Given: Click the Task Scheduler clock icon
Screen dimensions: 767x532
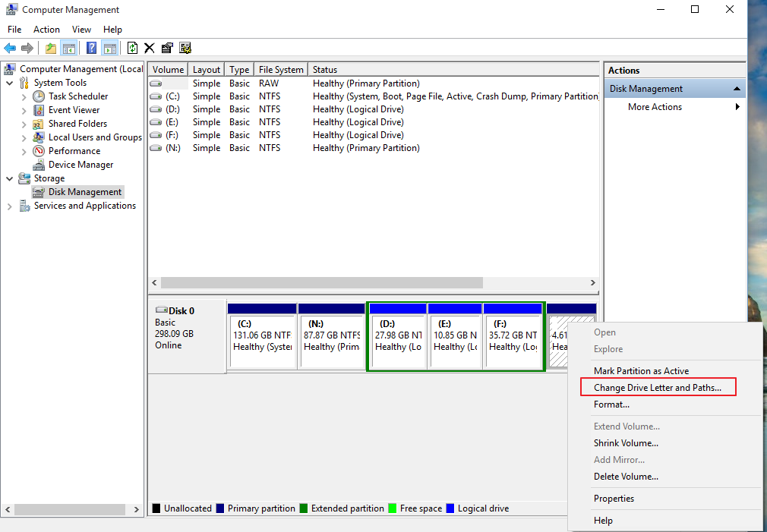Looking at the screenshot, I should 39,96.
